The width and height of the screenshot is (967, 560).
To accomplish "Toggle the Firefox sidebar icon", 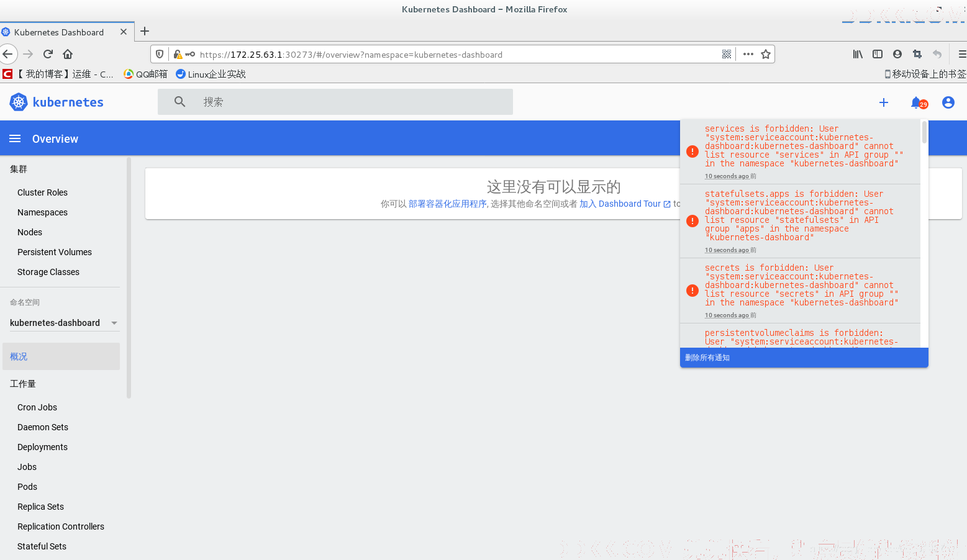I will 878,54.
